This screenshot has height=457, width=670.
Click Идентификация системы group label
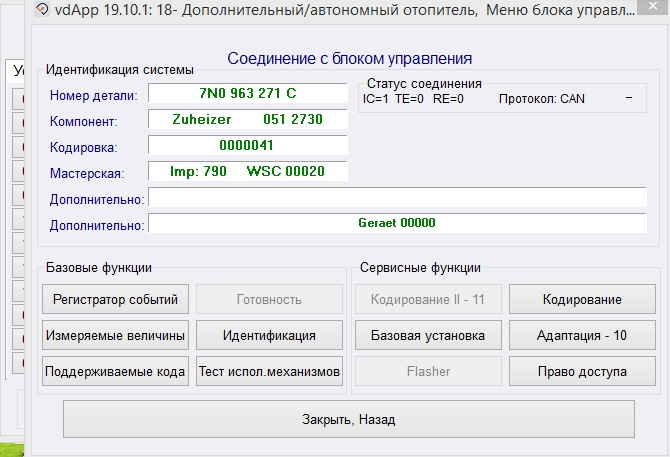coord(120,70)
